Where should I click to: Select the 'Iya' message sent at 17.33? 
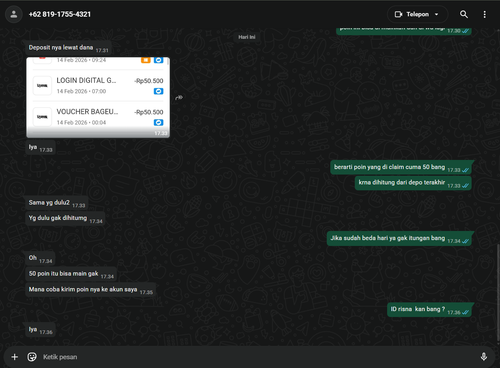[40, 148]
